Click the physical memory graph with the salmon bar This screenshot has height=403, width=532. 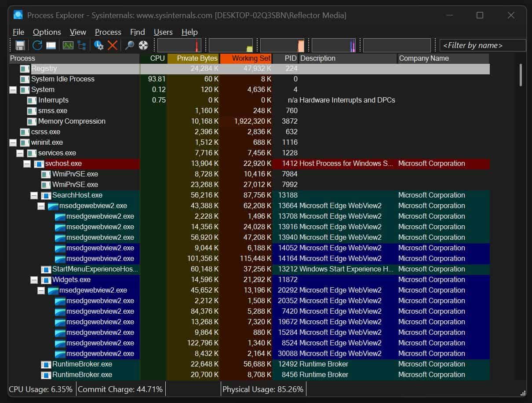282,45
